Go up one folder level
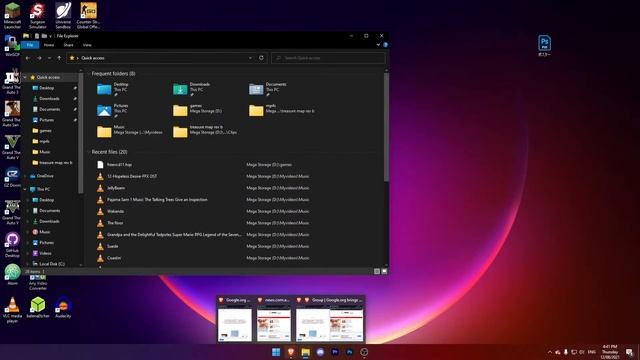640x360 pixels. [59, 58]
